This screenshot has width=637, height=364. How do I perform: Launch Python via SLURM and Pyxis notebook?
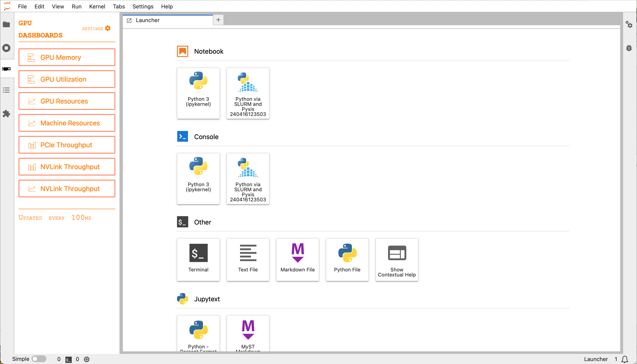click(248, 93)
